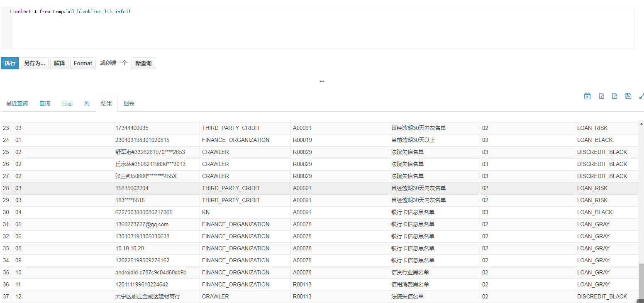Screen dimensions: 644x303
Task: Open the 查询 query tab
Action: coord(44,103)
